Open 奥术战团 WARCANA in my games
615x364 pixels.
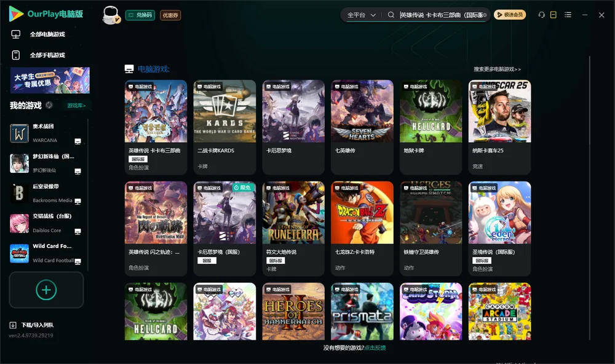[x=46, y=133]
